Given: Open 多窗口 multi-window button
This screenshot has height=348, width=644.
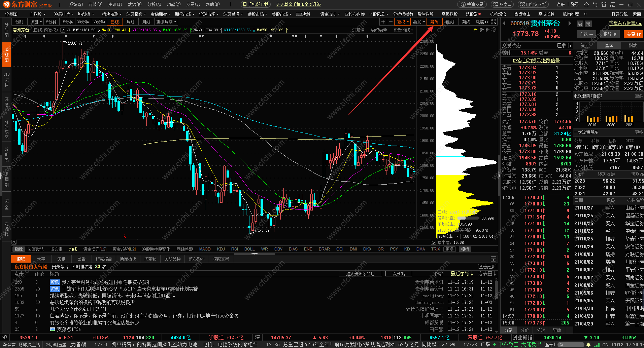Looking at the screenshot, I should [502, 4].
